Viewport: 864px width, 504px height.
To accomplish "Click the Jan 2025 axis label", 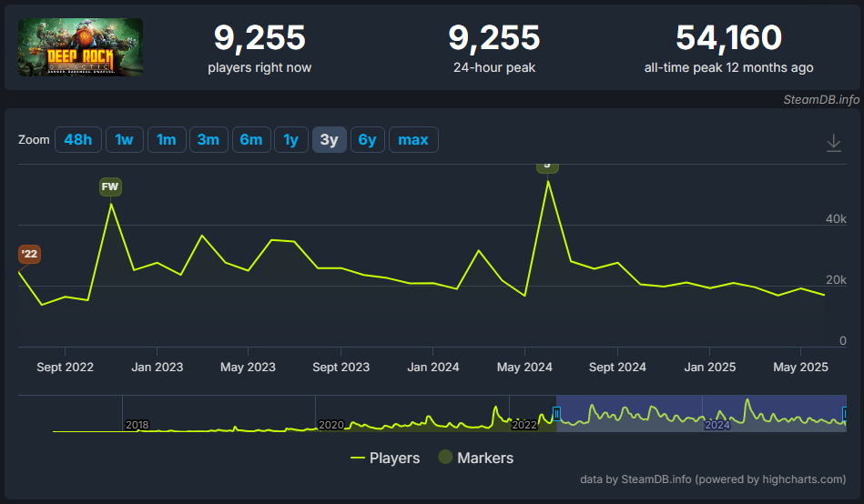I will coord(710,368).
